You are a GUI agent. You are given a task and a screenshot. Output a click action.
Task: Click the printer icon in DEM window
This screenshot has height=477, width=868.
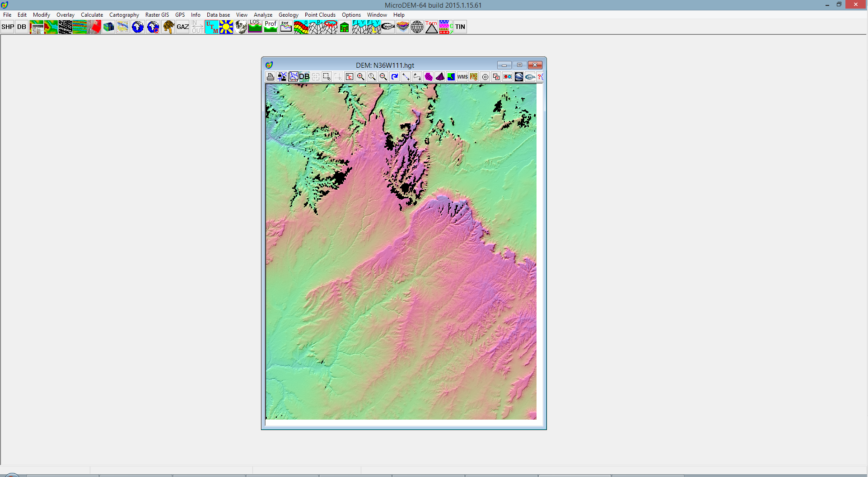(x=270, y=77)
